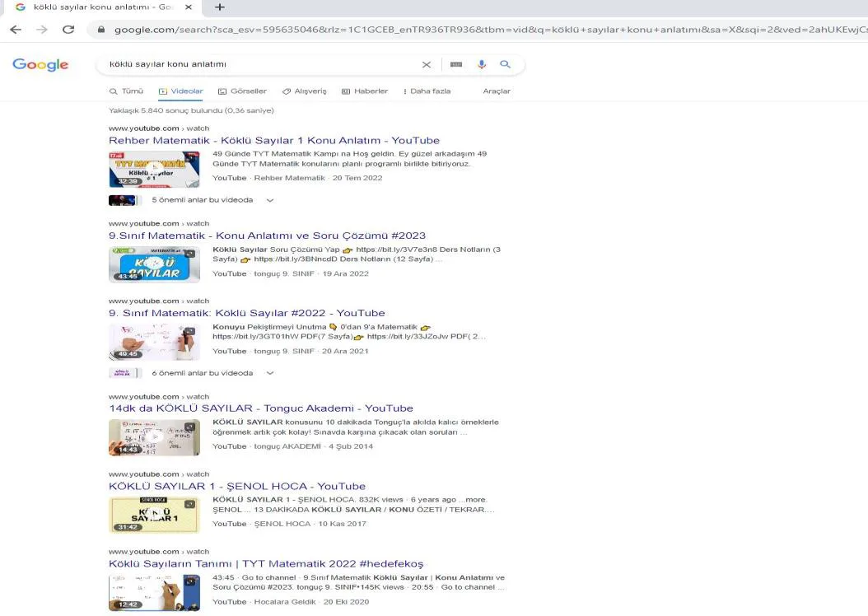Click the browser forward arrow
Screen dimensions: 868x616
coord(42,30)
